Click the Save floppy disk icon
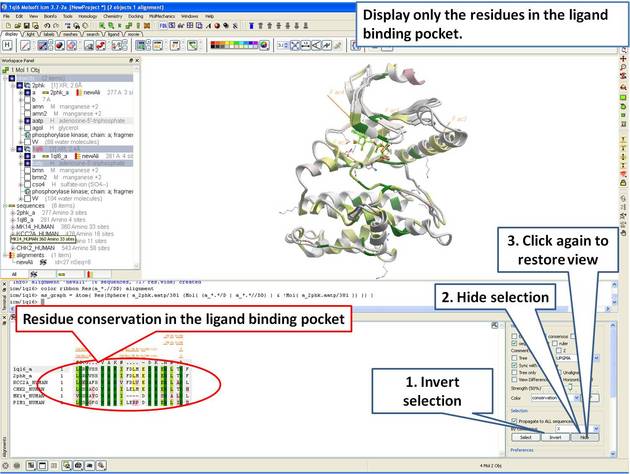 pyautogui.click(x=26, y=25)
